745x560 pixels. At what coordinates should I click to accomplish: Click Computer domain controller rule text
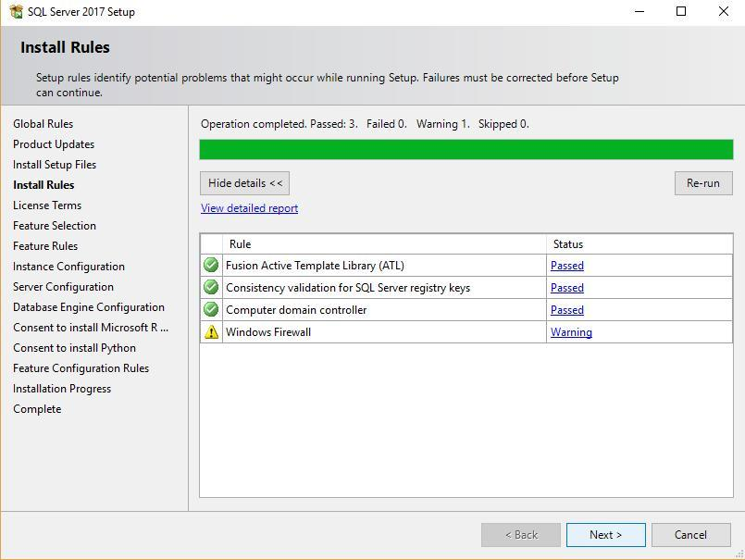pos(296,310)
